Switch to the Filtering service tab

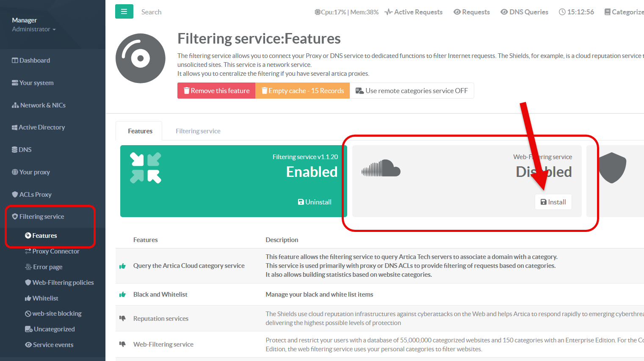[198, 131]
